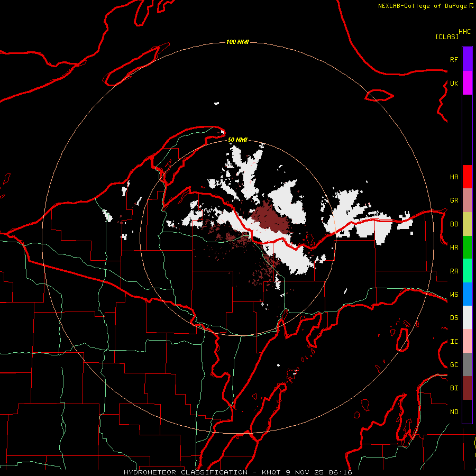
Task: Select the IC pink legend swatch
Action: [467, 341]
